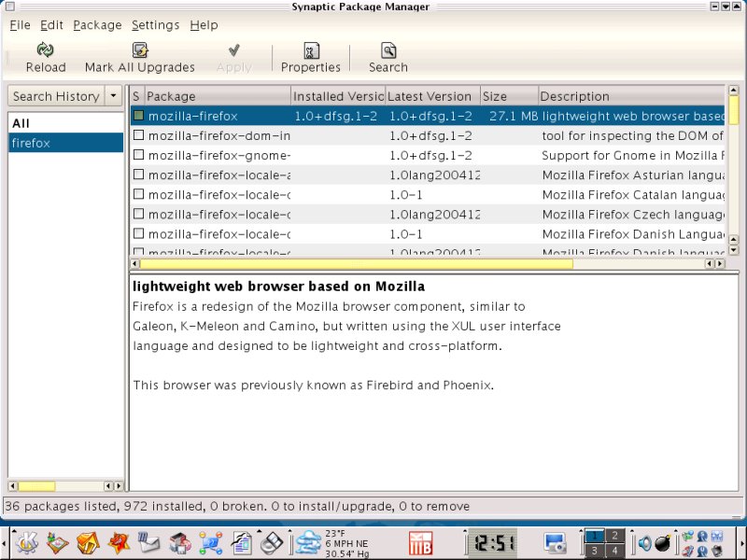Open the Package menu
The image size is (747, 560).
tap(97, 25)
